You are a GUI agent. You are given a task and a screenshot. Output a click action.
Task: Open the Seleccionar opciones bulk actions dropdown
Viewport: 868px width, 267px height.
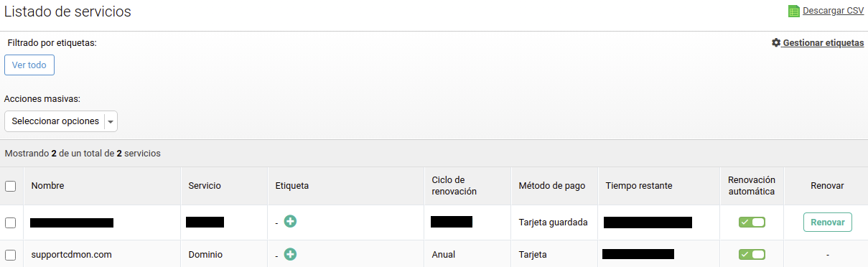61,121
